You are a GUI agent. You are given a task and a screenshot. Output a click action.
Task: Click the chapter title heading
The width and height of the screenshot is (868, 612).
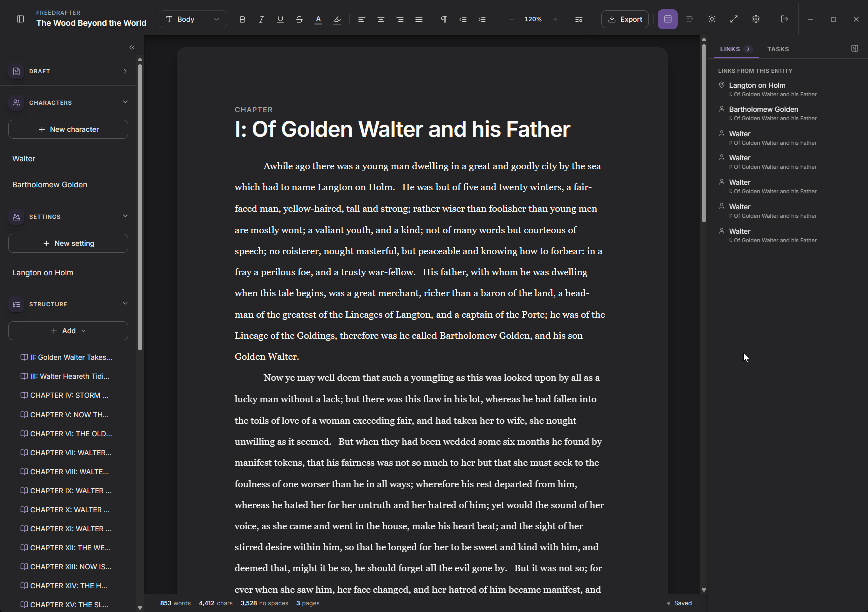click(402, 129)
